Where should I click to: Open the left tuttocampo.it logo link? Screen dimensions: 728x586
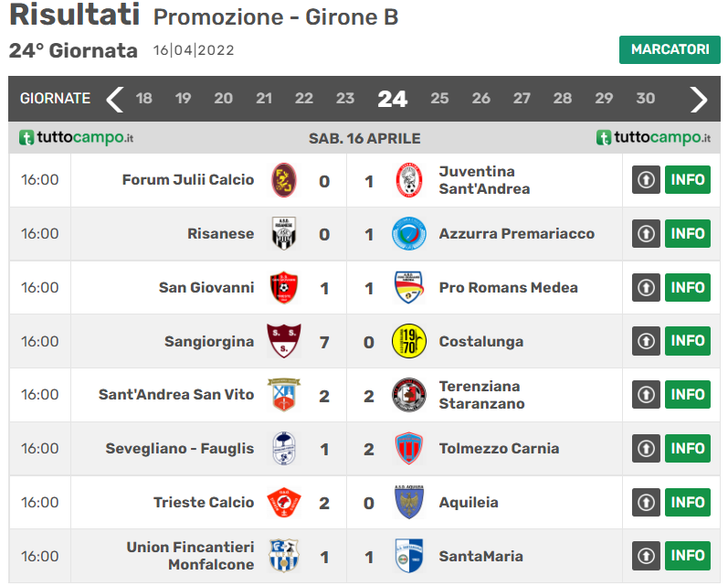click(76, 138)
